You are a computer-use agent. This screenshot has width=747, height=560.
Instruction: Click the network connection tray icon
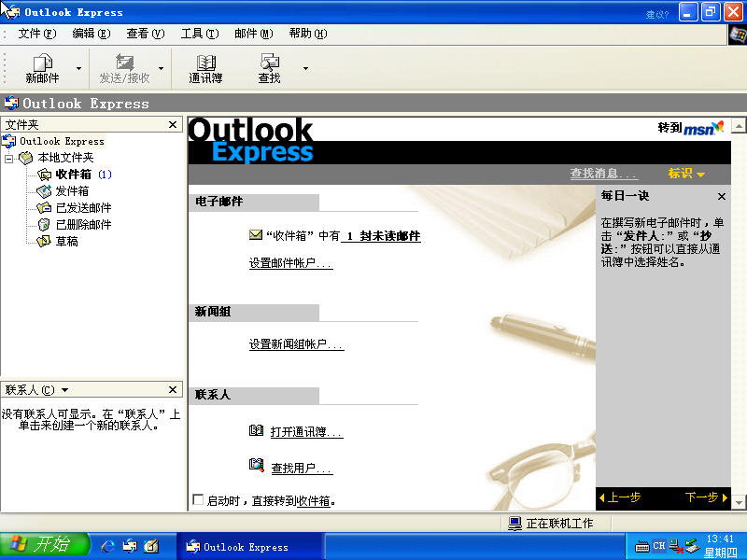click(675, 546)
